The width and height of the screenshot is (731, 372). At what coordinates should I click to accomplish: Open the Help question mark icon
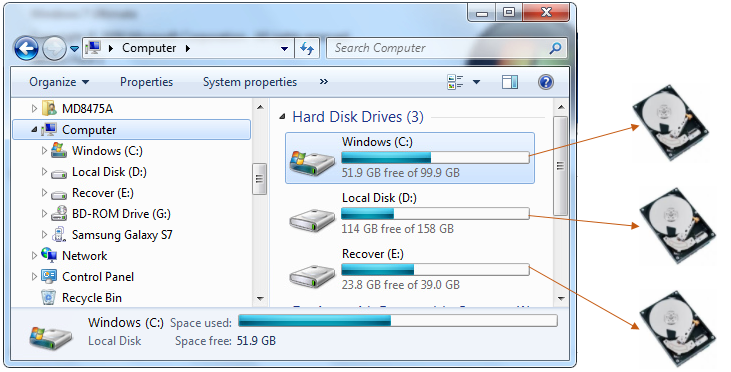coord(545,82)
